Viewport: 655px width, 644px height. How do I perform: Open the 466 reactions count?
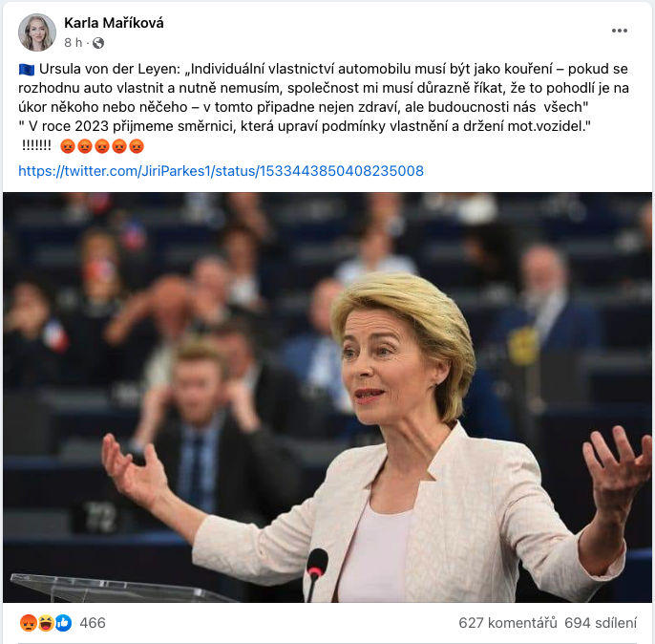93,623
